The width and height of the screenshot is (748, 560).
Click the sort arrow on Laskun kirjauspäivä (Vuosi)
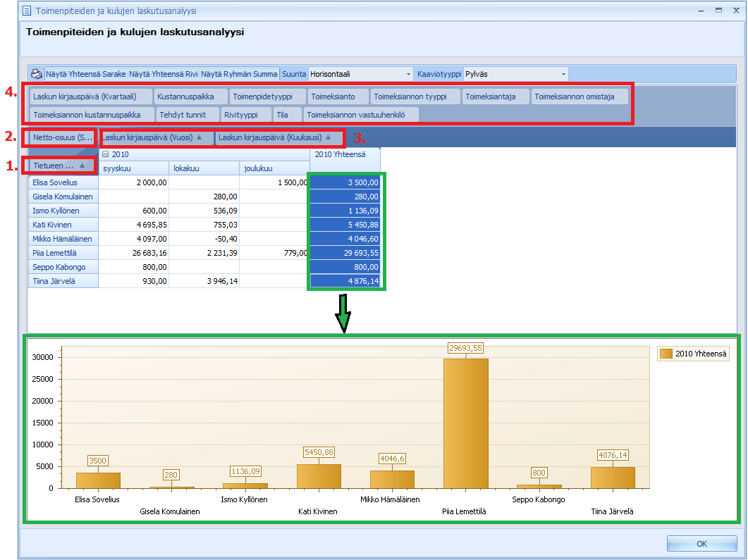point(200,137)
